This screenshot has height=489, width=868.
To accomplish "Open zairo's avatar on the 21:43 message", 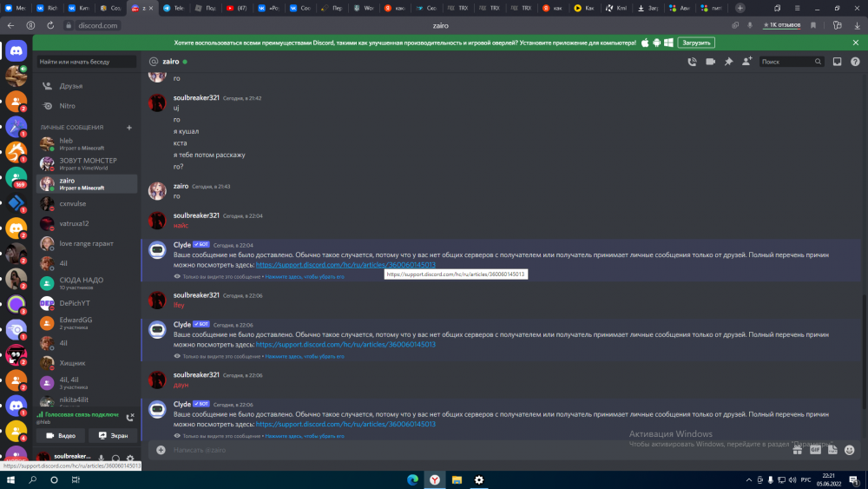I will pos(157,191).
